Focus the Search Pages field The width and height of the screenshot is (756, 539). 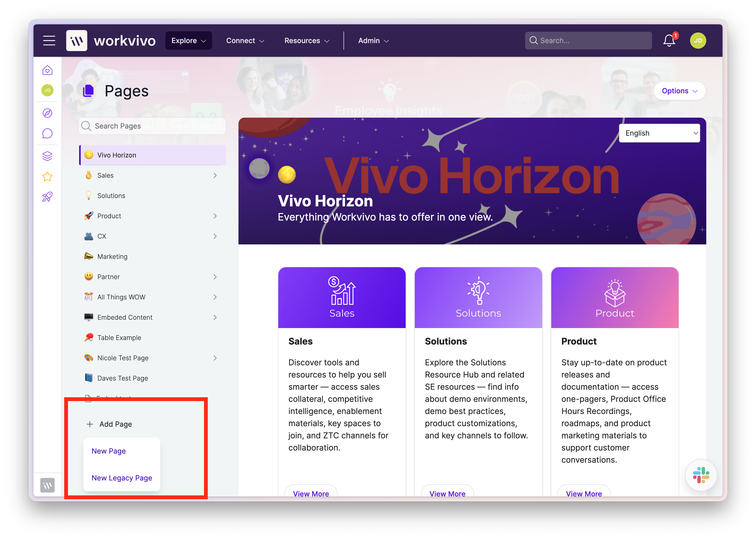tap(152, 126)
